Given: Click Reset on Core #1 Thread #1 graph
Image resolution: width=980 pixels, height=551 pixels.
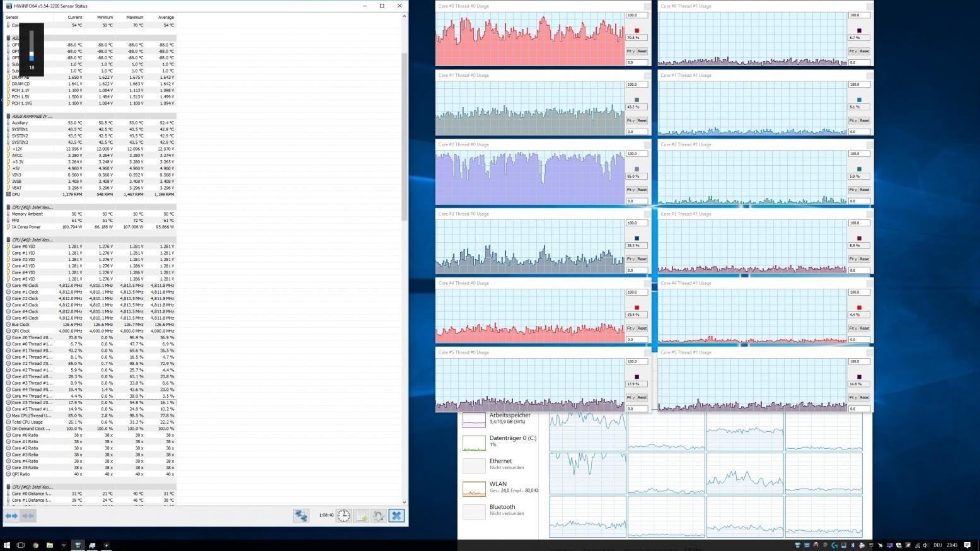Looking at the screenshot, I should tap(865, 120).
